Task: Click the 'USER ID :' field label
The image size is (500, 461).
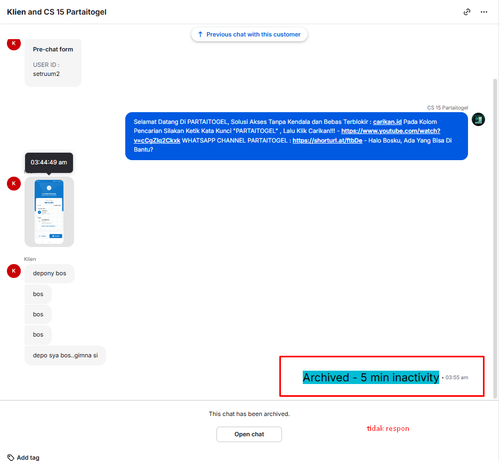Action: point(46,65)
